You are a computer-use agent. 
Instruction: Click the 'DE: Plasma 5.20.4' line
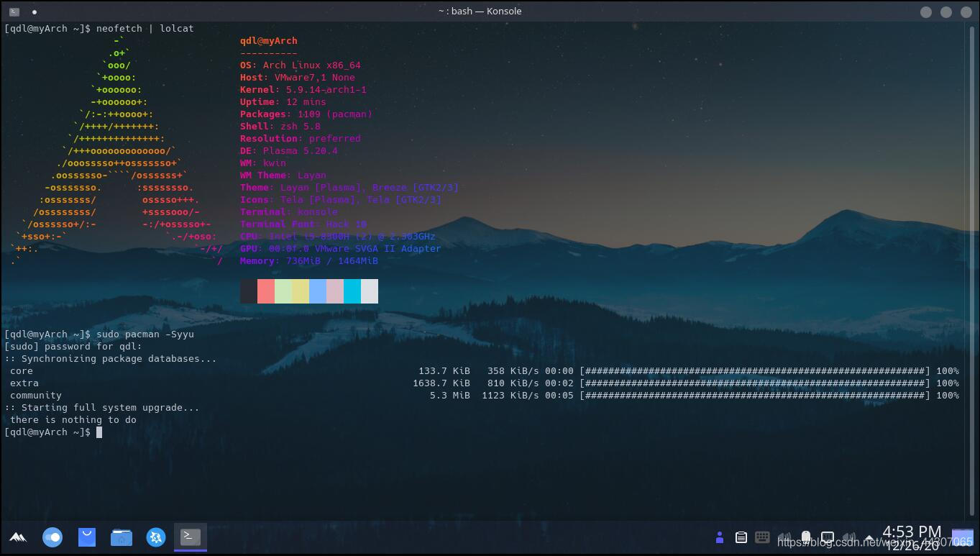[289, 150]
